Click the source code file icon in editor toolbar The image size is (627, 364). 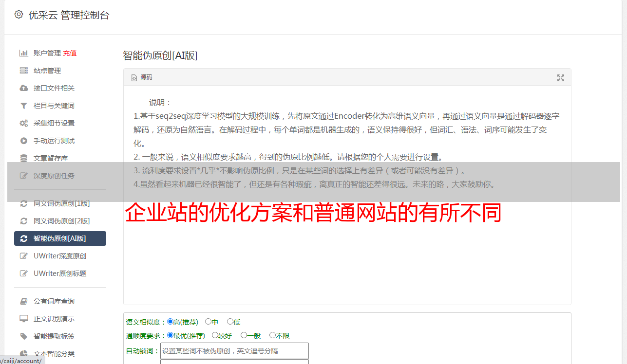coord(134,77)
